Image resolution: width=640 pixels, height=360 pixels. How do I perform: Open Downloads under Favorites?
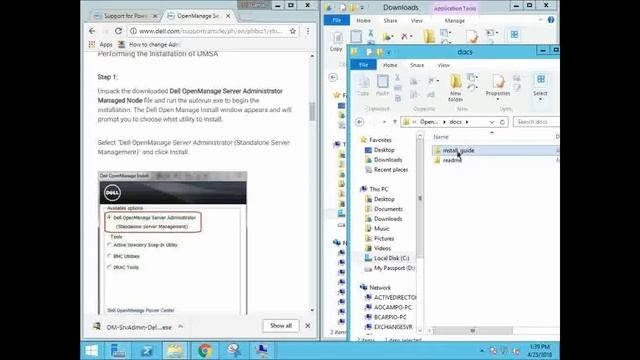[x=388, y=160]
